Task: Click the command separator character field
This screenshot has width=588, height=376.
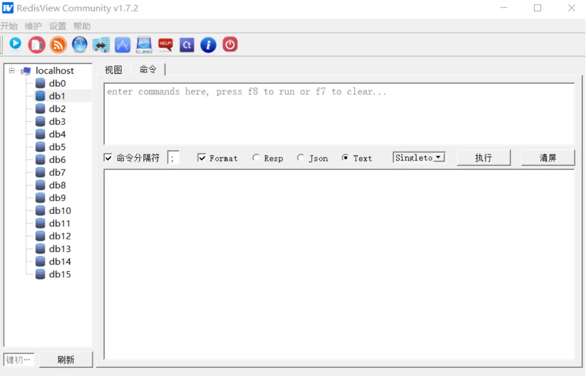Action: click(173, 158)
